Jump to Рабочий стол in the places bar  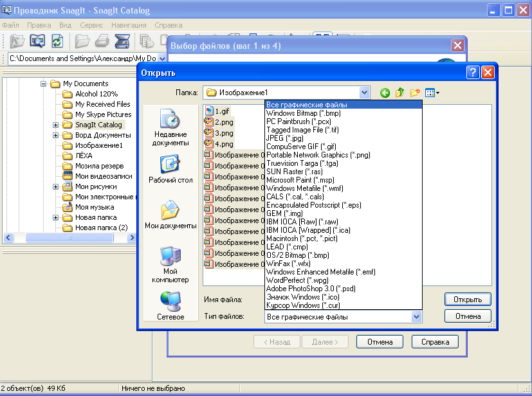[x=170, y=169]
